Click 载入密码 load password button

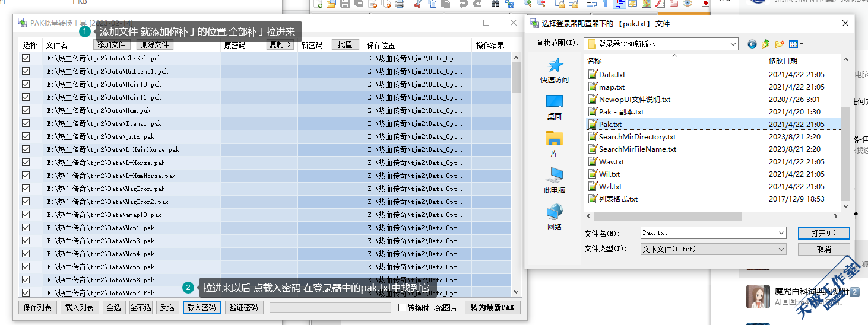[x=202, y=307]
